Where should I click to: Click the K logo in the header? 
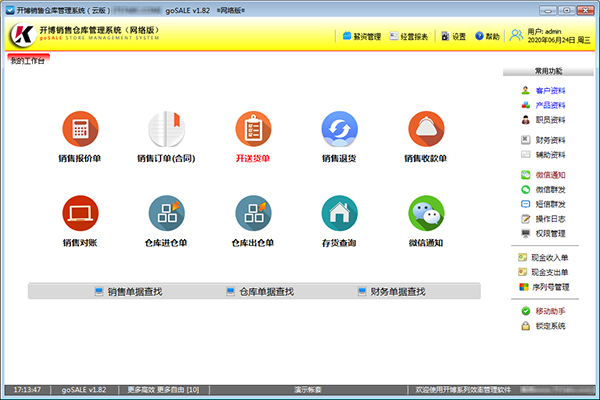point(23,35)
